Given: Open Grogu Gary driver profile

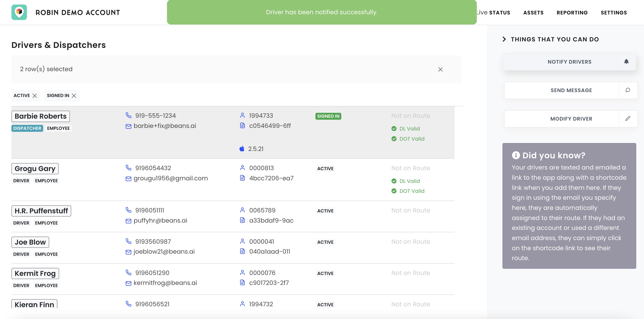Looking at the screenshot, I should tap(35, 169).
